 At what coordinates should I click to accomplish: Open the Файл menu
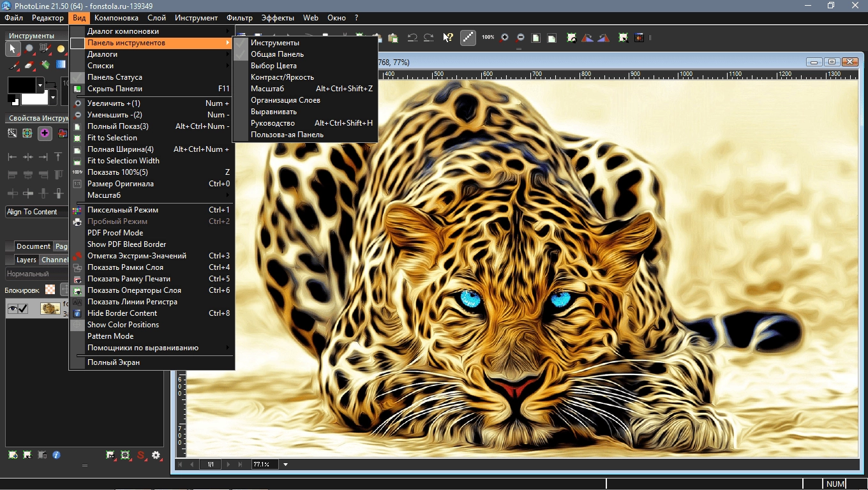(x=14, y=18)
